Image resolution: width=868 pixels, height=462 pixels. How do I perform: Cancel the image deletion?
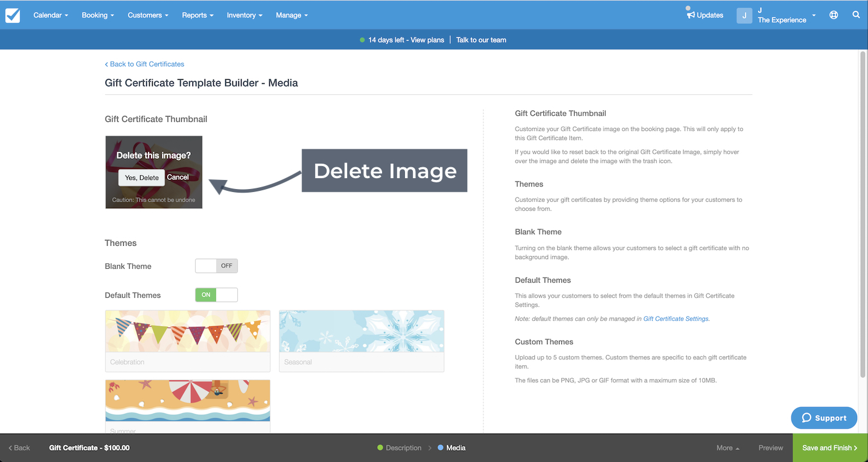pos(178,177)
